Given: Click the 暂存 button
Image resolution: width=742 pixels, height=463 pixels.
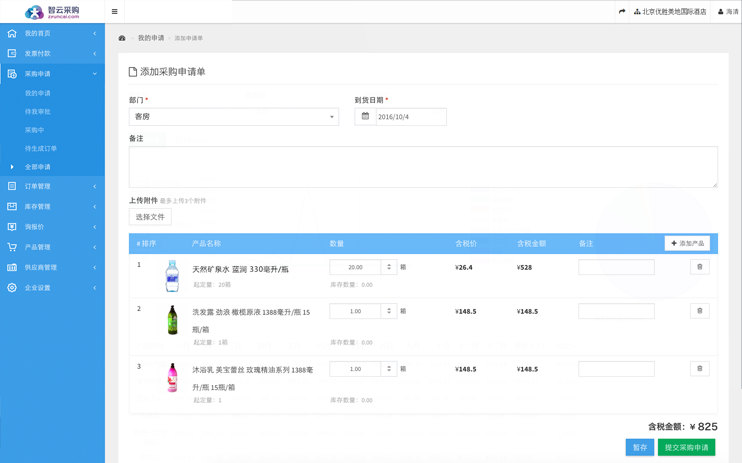Looking at the screenshot, I should click(639, 447).
